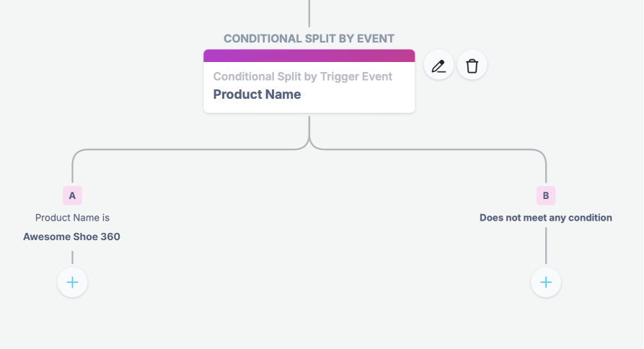644x349 pixels.
Task: Select the 'Product Name is' condition label
Action: (x=72, y=218)
